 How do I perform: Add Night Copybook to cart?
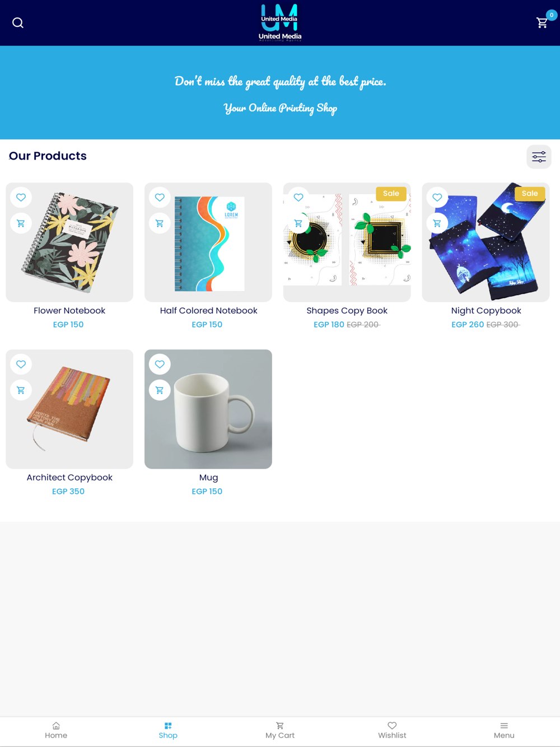(437, 223)
